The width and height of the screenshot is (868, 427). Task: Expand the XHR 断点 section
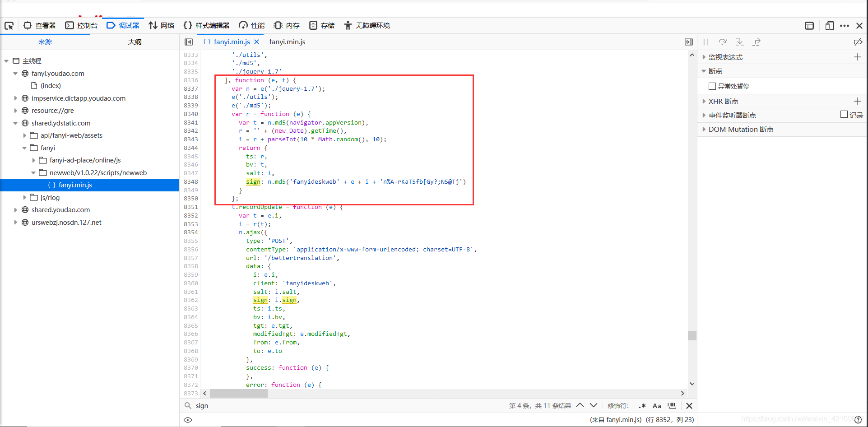pyautogui.click(x=704, y=102)
